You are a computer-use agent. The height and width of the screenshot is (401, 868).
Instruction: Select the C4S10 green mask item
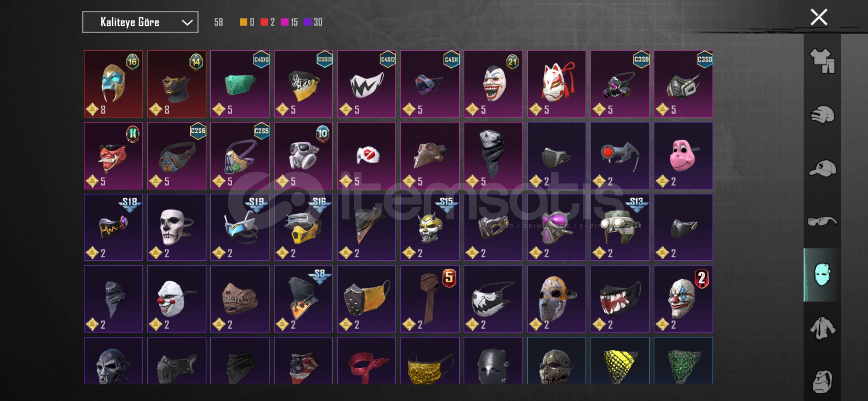point(240,84)
